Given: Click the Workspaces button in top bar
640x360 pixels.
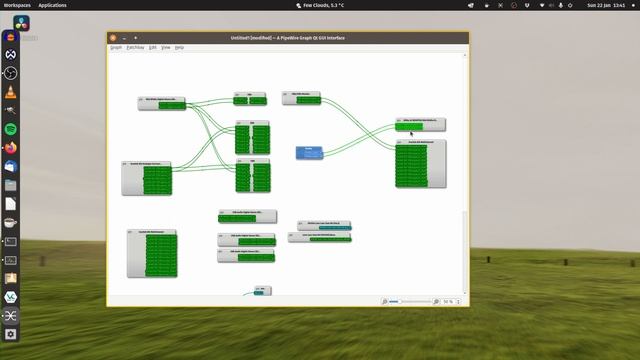Looking at the screenshot, I should coord(17,5).
